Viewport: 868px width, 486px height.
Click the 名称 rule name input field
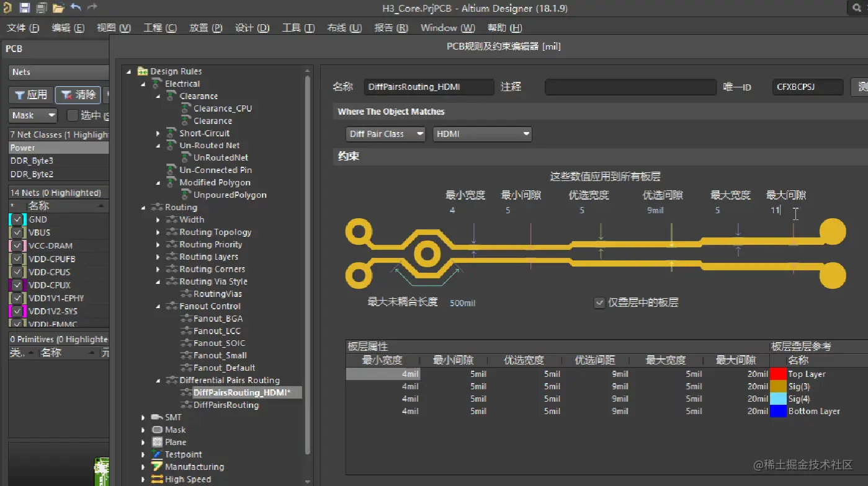(x=429, y=87)
